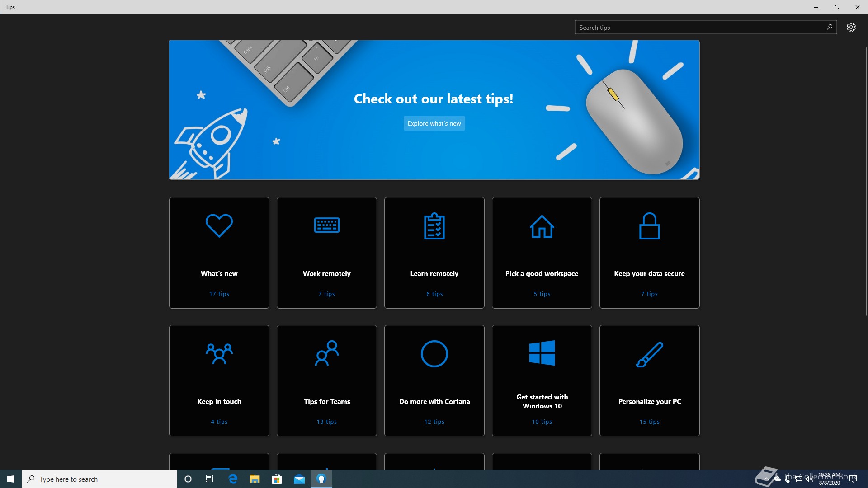Click the 17 tips count text
The height and width of the screenshot is (488, 868).
point(219,294)
